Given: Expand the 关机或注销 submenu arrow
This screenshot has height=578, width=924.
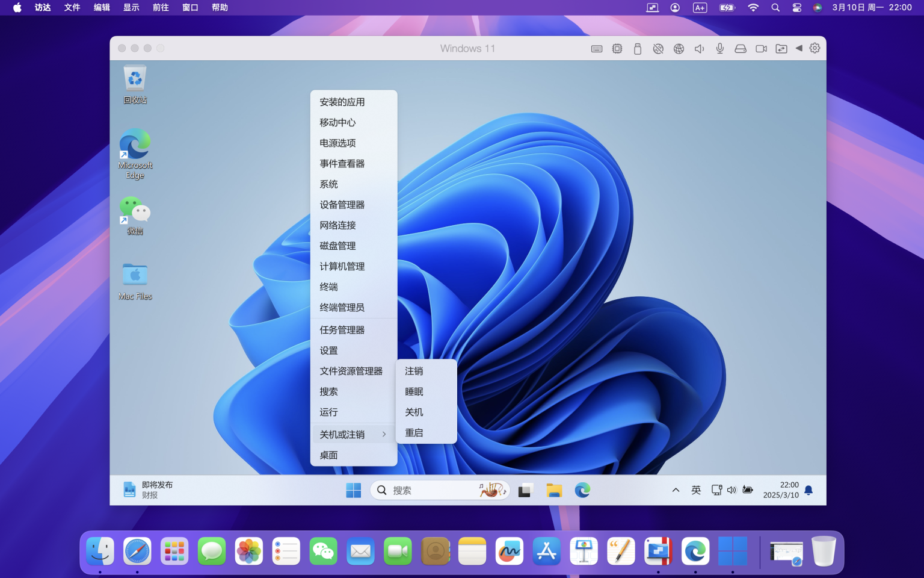Looking at the screenshot, I should 384,433.
